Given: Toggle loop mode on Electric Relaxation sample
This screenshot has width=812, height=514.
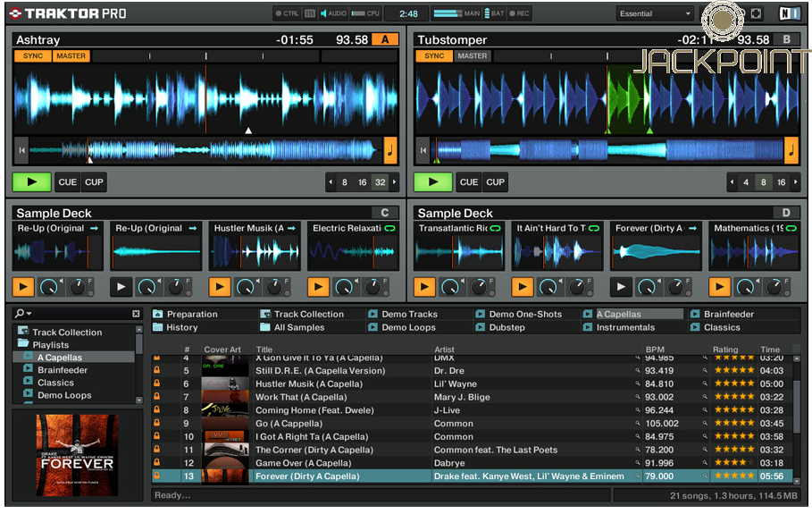Looking at the screenshot, I should coord(390,228).
